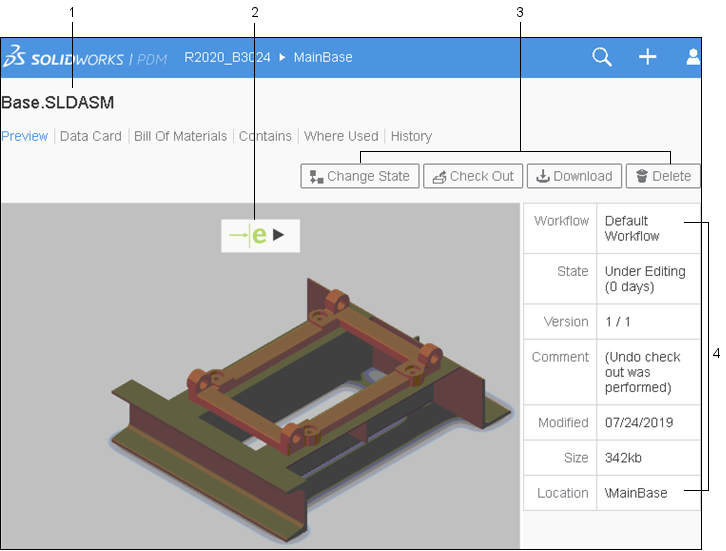Select the Contains tab
The height and width of the screenshot is (551, 726).
[x=265, y=136]
